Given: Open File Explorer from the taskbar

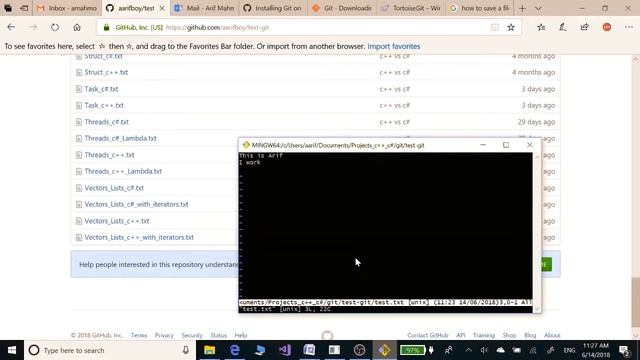Looking at the screenshot, I should point(209,350).
